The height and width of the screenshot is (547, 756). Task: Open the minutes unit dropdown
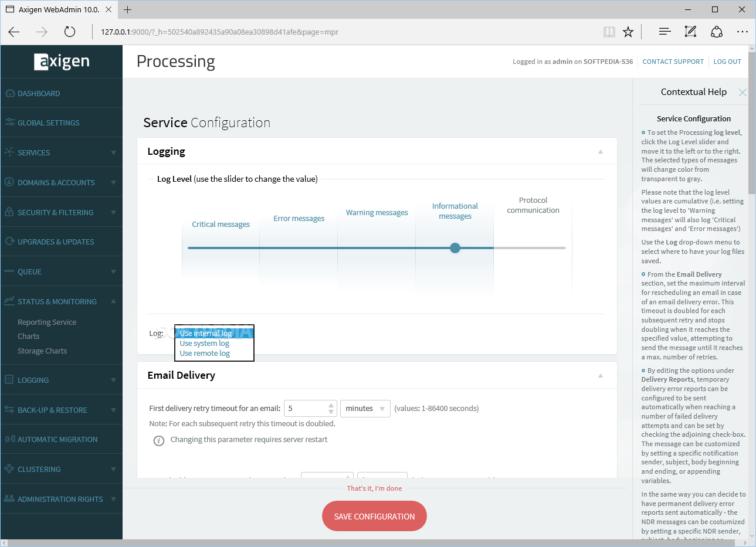pos(365,408)
